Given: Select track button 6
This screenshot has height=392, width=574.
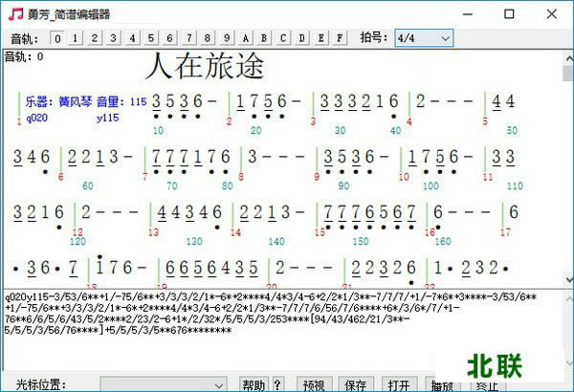Looking at the screenshot, I should click(x=169, y=38).
